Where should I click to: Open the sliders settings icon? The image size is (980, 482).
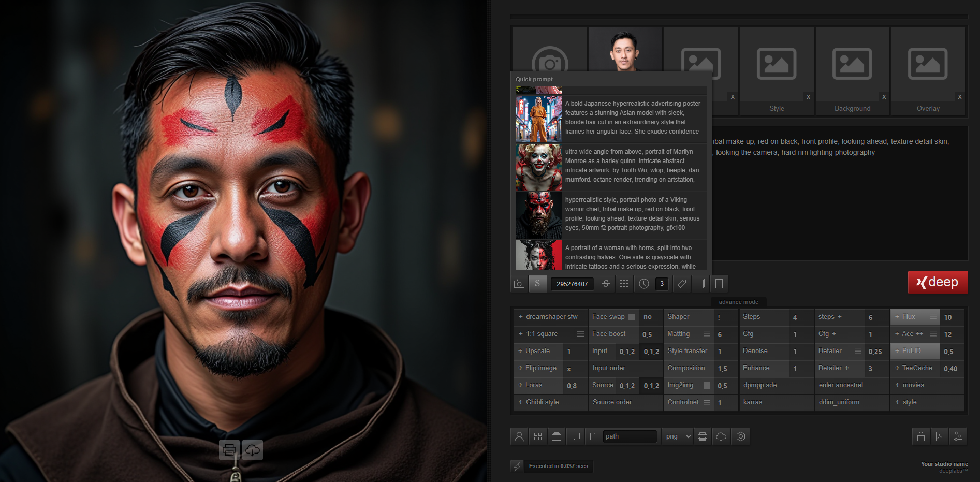pyautogui.click(x=958, y=436)
